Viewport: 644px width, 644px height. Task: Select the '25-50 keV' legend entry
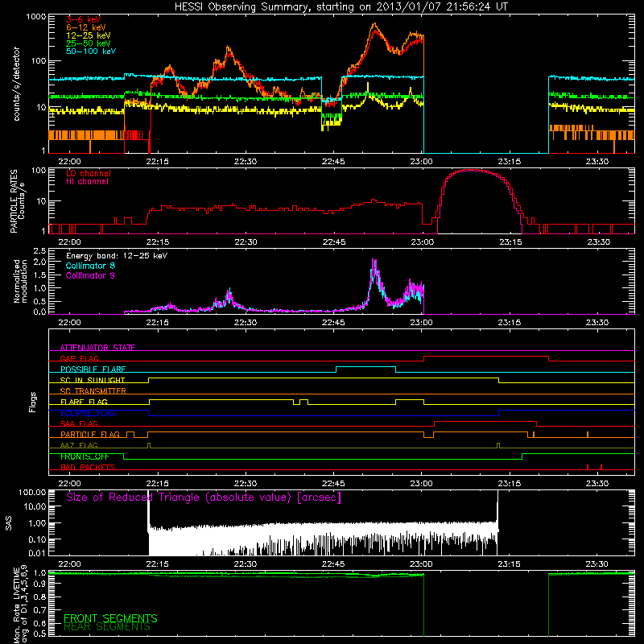pyautogui.click(x=89, y=43)
